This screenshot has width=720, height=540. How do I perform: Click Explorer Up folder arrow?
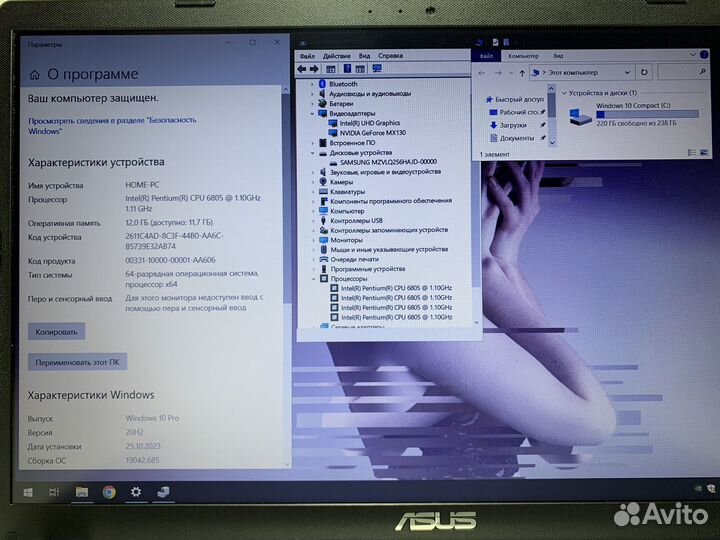tap(522, 73)
